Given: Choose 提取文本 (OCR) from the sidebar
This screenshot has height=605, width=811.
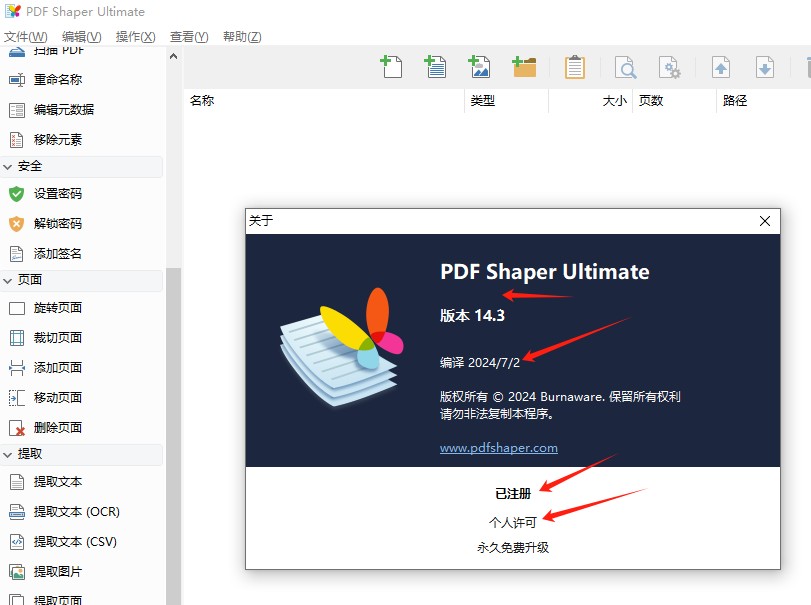Looking at the screenshot, I should 76,512.
